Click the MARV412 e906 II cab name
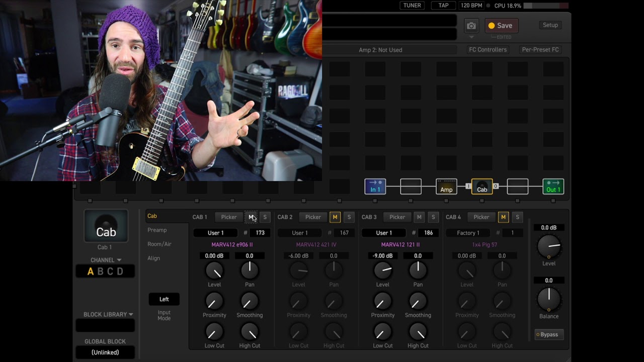Screen dimensions: 644x362 coord(232,245)
